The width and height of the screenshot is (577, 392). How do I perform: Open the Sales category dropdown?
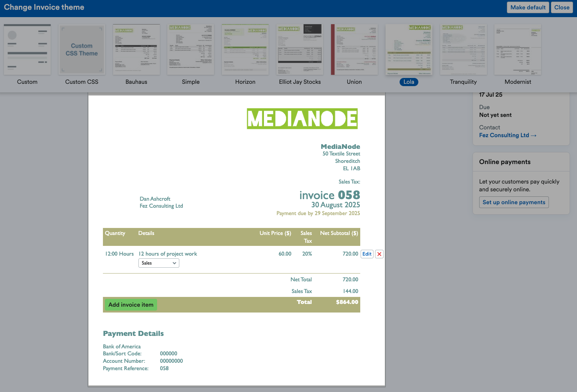coord(159,263)
